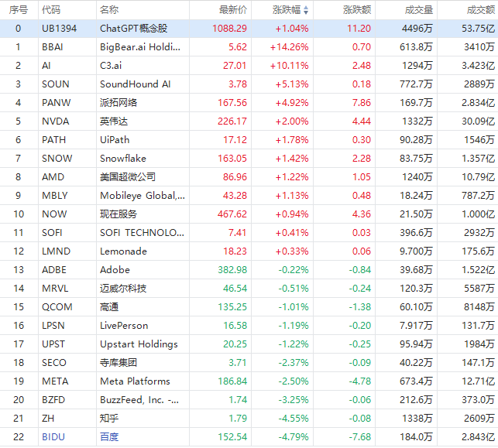Select the 知乎 ZH row

[x=109, y=419]
